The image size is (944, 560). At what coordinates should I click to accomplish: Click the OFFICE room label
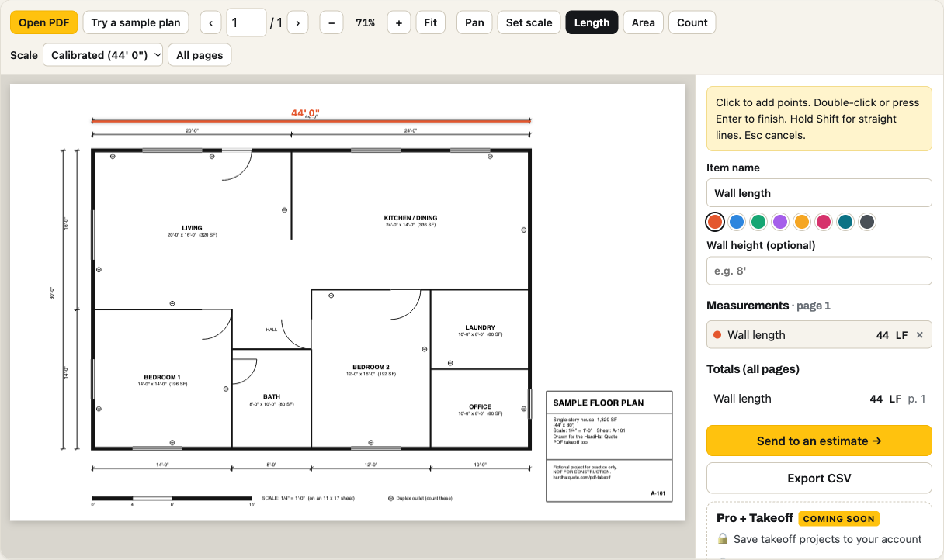[480, 406]
